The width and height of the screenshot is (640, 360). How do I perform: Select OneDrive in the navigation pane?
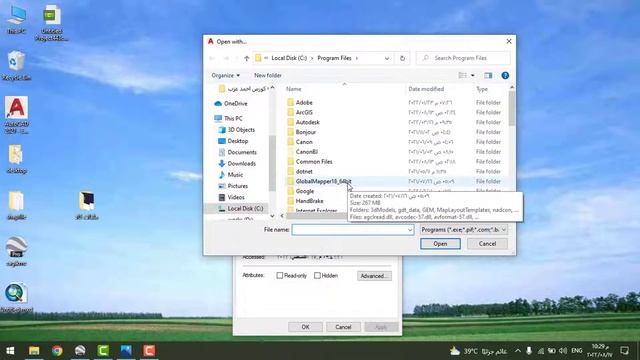pos(236,104)
